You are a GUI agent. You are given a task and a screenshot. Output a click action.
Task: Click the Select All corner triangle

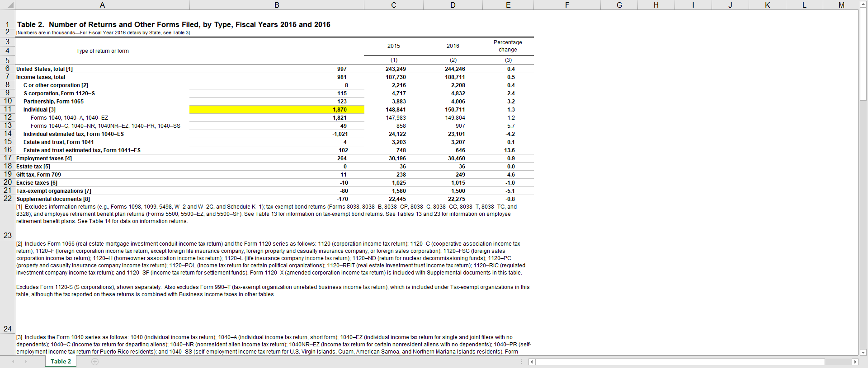point(8,5)
